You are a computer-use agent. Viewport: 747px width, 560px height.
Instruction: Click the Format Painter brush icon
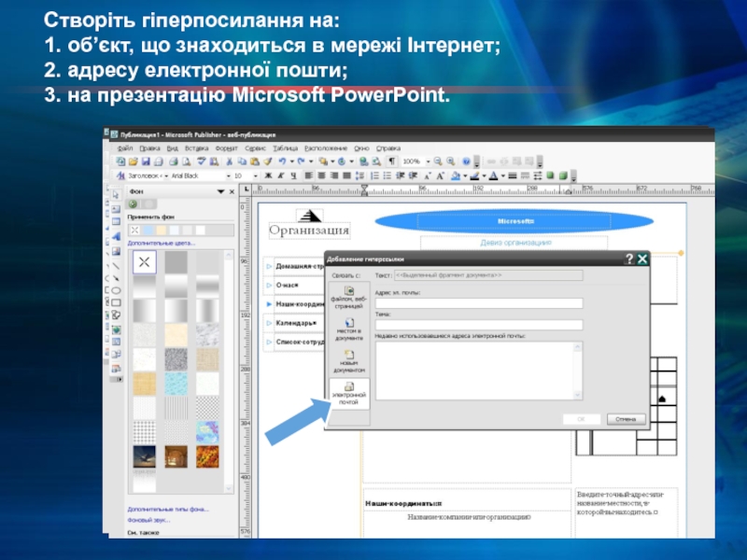[267, 161]
